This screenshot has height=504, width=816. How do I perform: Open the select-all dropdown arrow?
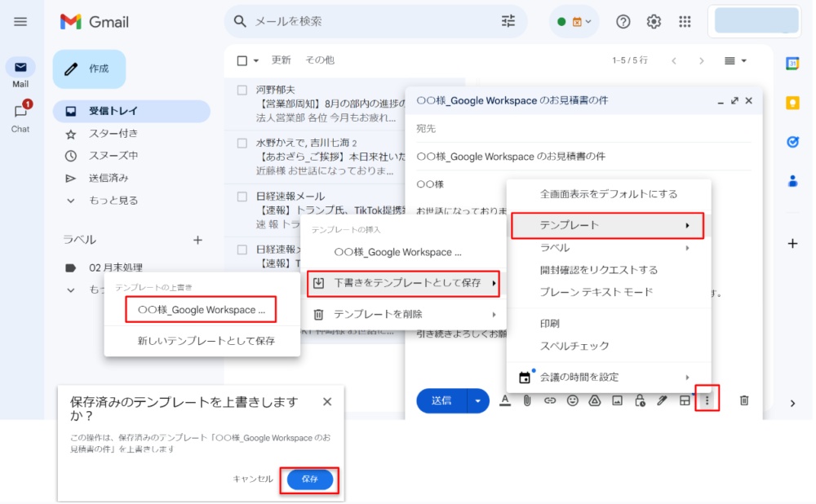coord(255,61)
